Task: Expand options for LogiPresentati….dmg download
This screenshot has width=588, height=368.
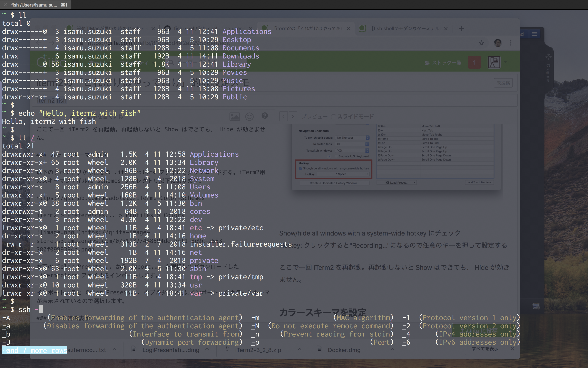Action: (x=207, y=350)
